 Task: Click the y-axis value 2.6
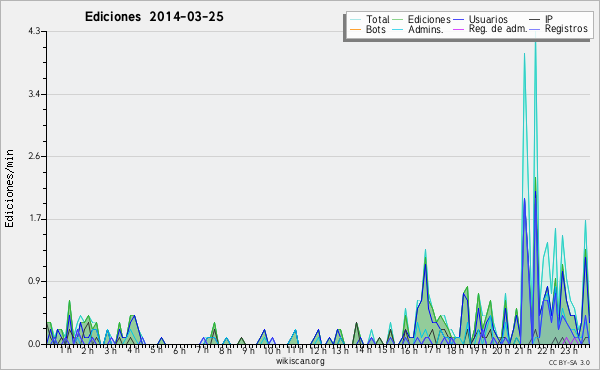coord(34,156)
